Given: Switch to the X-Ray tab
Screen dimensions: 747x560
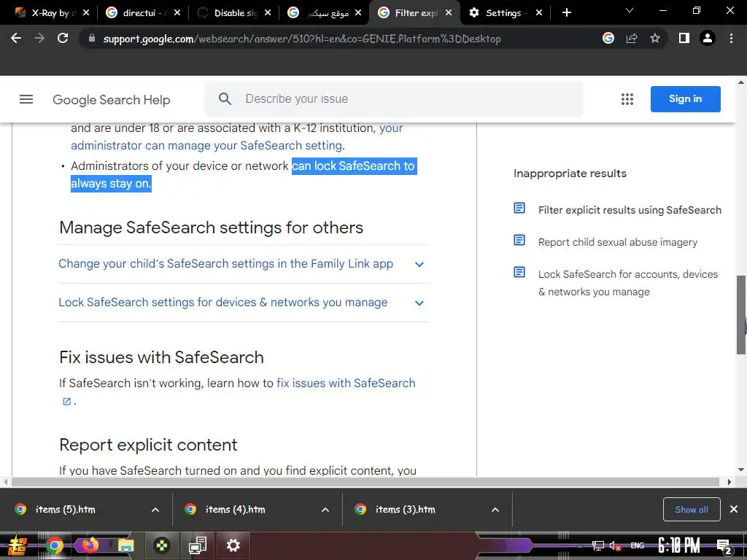Looking at the screenshot, I should (50, 13).
